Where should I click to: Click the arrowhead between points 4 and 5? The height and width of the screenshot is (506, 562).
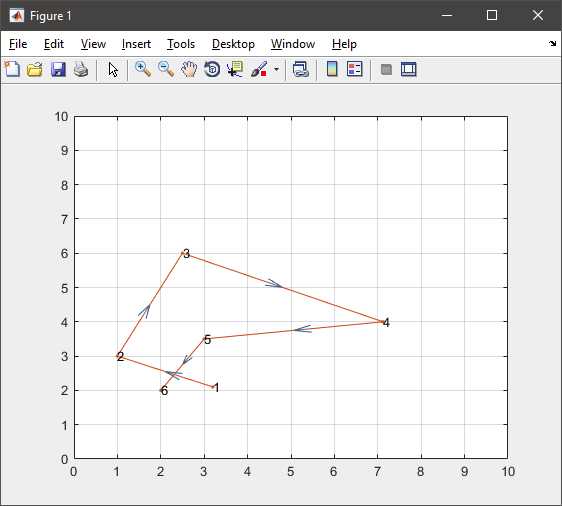(x=303, y=329)
